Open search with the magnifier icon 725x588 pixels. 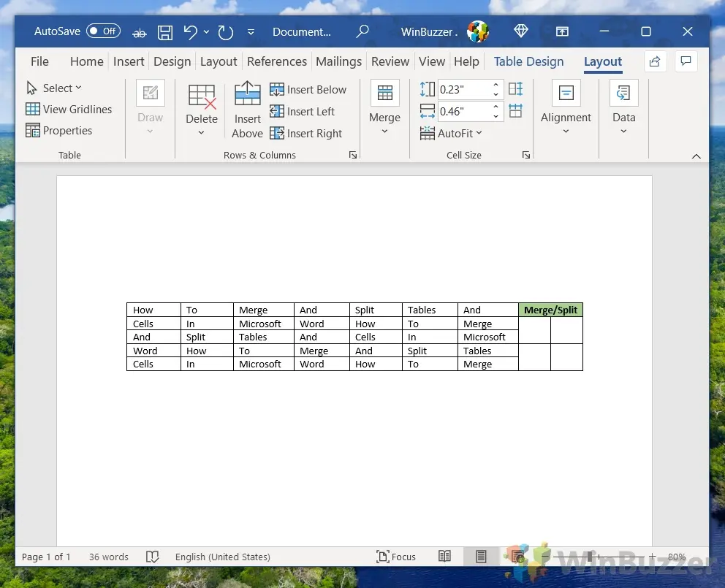pyautogui.click(x=362, y=32)
